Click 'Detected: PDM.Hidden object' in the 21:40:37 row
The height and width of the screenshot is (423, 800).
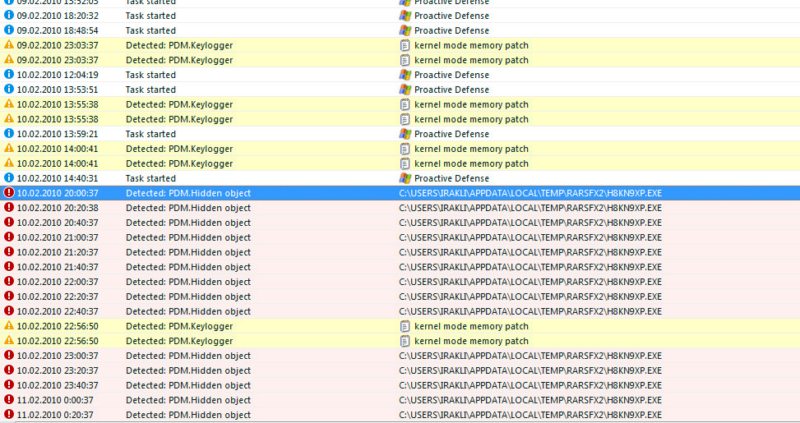(x=188, y=267)
